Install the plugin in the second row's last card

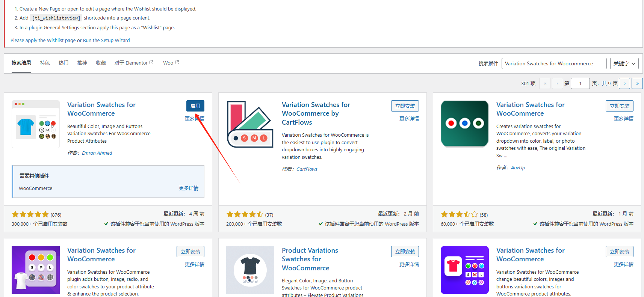click(x=620, y=252)
